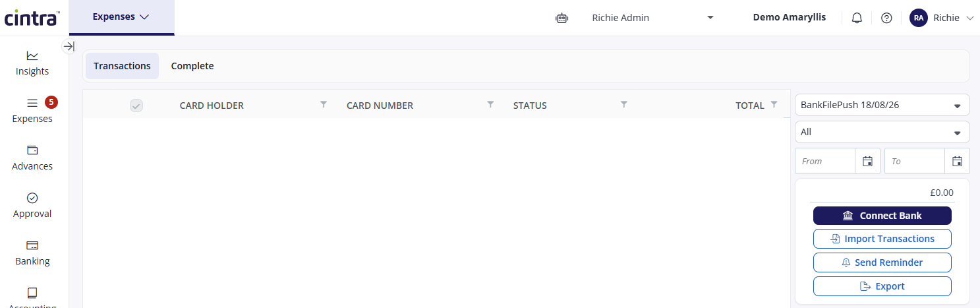Click the Connect Bank button
980x308 pixels.
pyautogui.click(x=882, y=216)
